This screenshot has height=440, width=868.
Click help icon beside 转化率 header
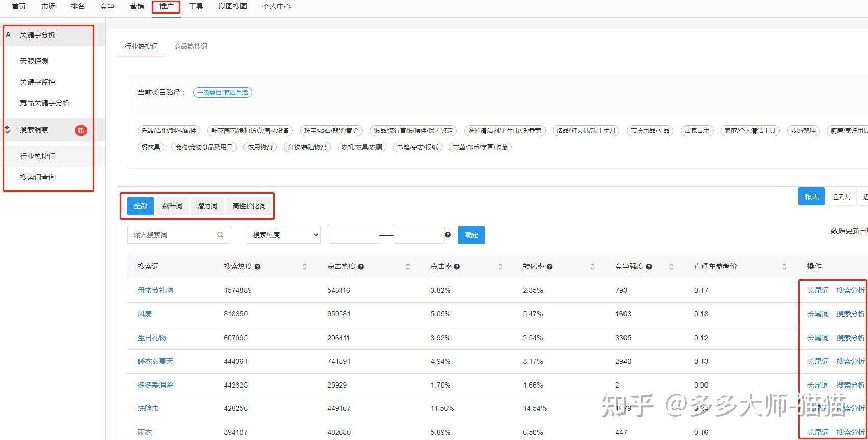tap(550, 267)
